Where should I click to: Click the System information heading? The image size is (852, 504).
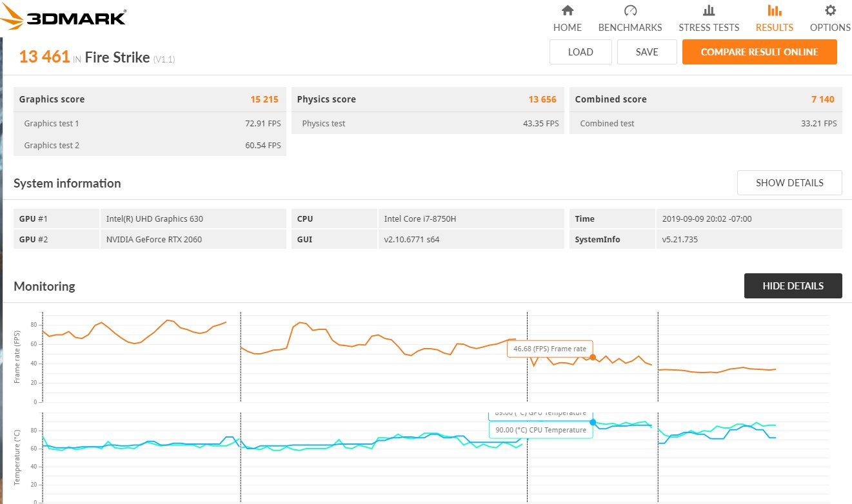[x=67, y=183]
